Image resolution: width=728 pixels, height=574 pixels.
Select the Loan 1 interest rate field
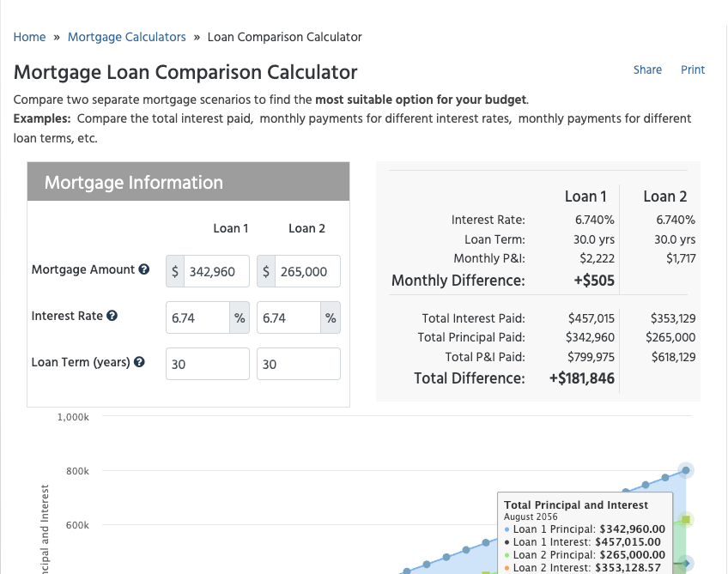click(x=197, y=317)
